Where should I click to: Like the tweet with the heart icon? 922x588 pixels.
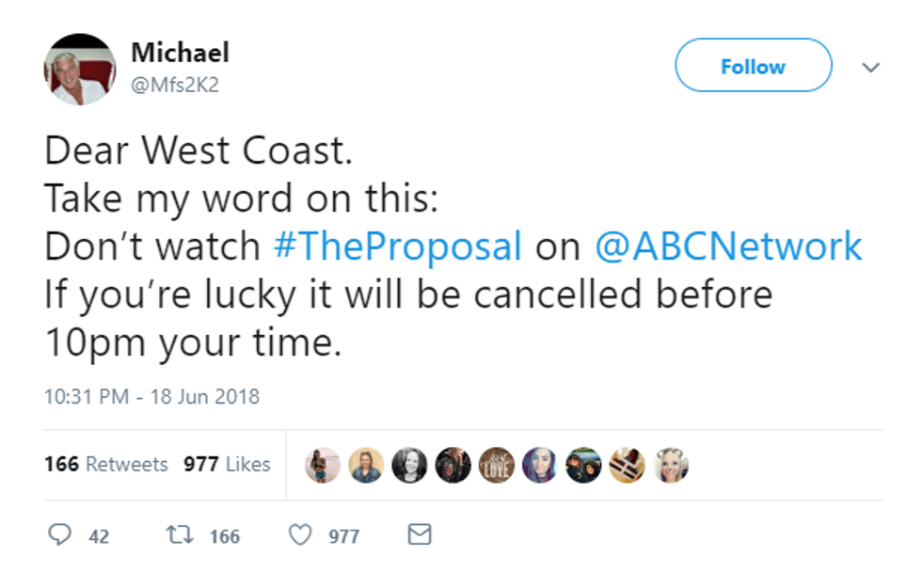tap(299, 535)
